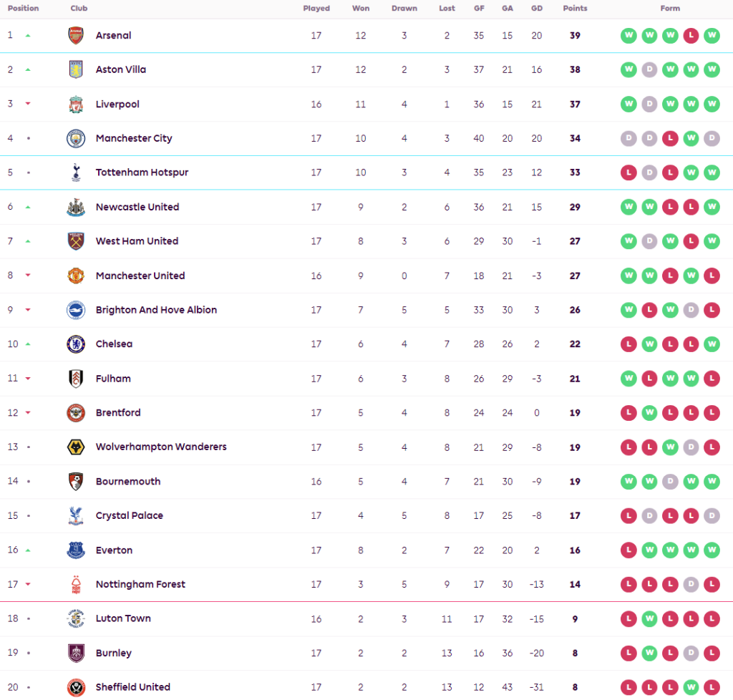Sort table by Points column header

click(x=575, y=9)
